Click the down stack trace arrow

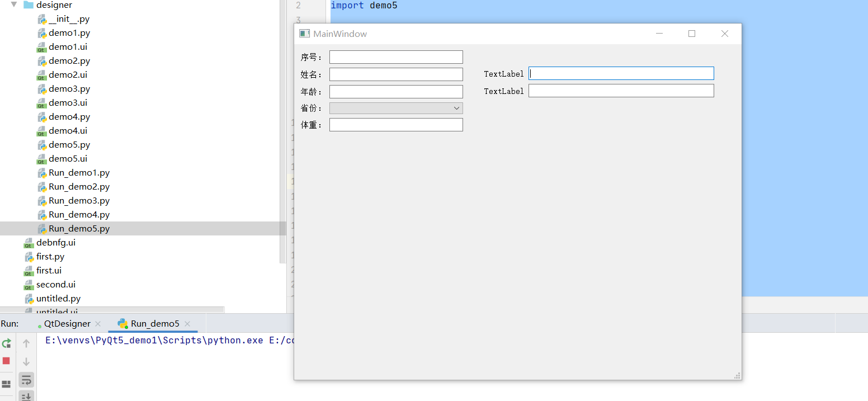coord(26,361)
